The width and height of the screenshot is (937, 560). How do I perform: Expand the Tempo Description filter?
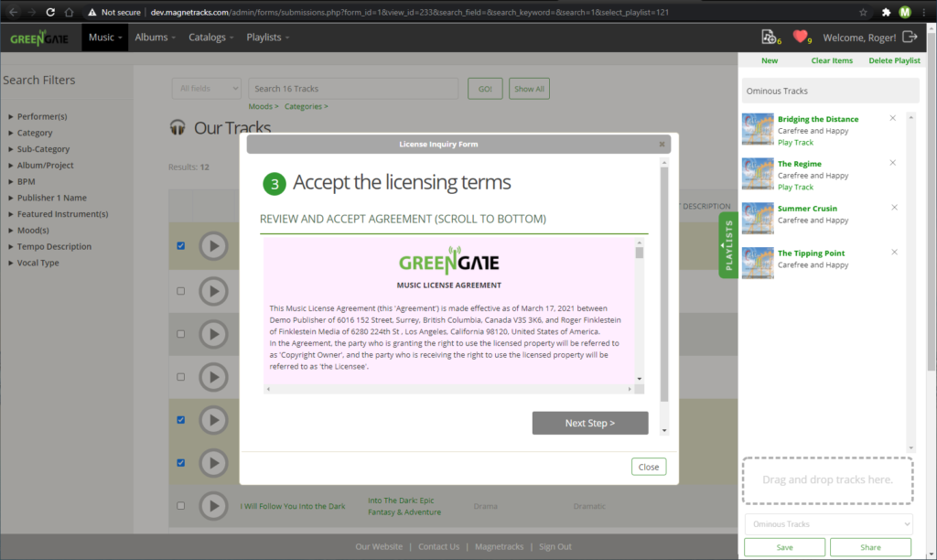click(49, 246)
